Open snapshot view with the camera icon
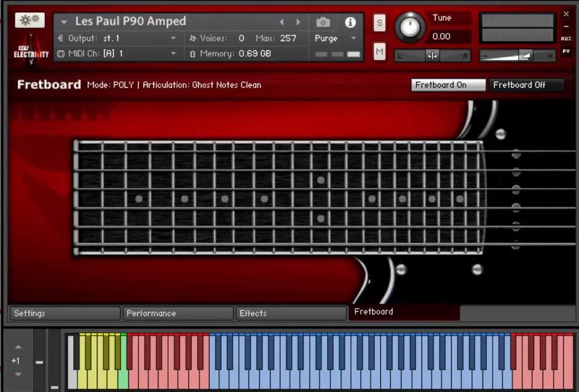This screenshot has height=392, width=579. (x=323, y=23)
